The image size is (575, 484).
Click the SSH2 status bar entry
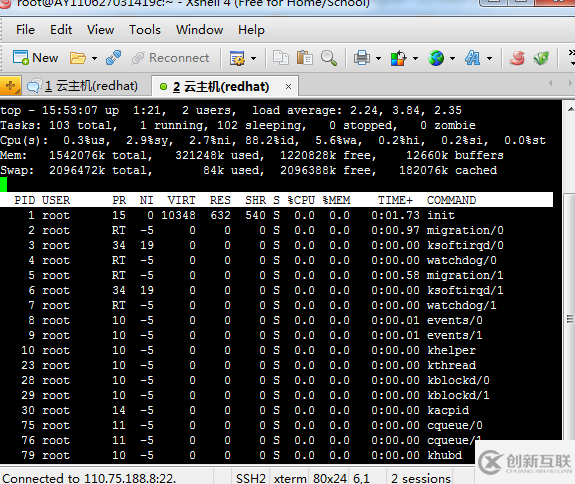coord(251,478)
